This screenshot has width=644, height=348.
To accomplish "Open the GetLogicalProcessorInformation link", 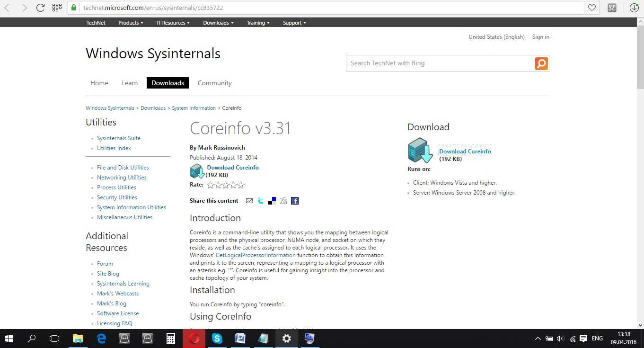I will [x=256, y=255].
